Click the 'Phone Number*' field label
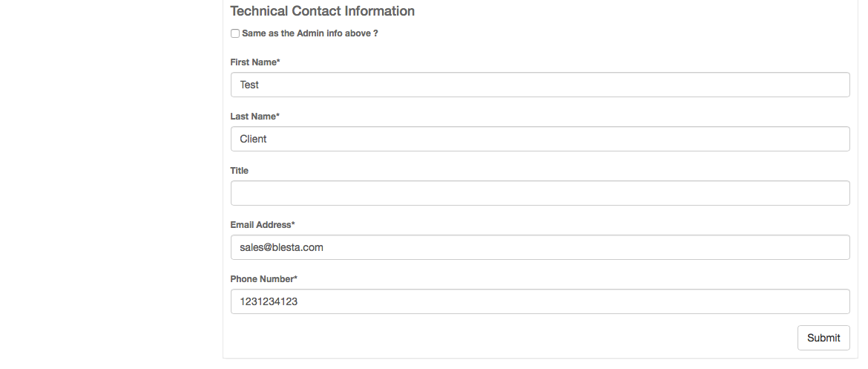This screenshot has width=868, height=369. pyautogui.click(x=263, y=279)
